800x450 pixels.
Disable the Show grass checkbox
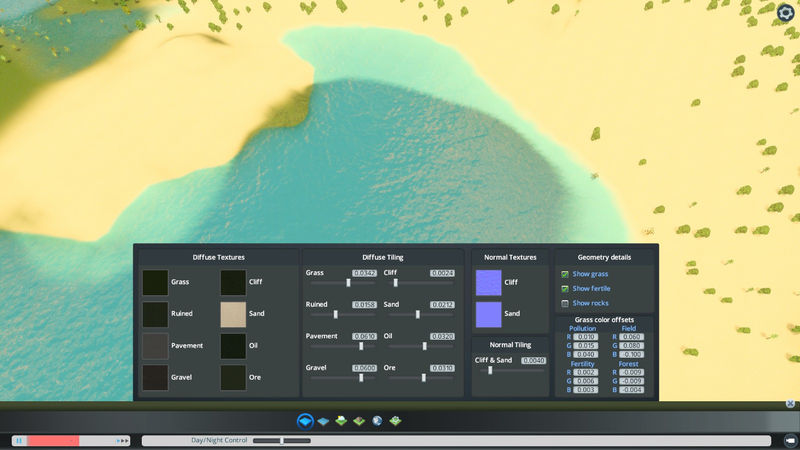coord(565,274)
